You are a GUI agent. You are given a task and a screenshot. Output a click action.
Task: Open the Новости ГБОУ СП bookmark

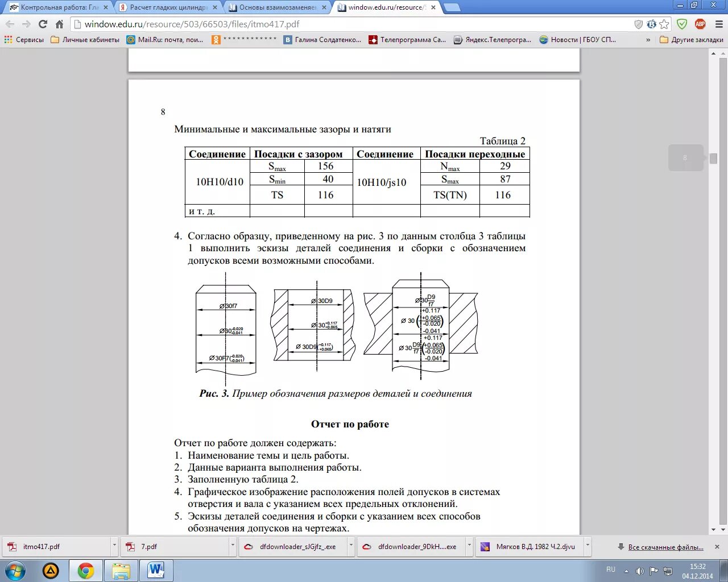point(578,40)
